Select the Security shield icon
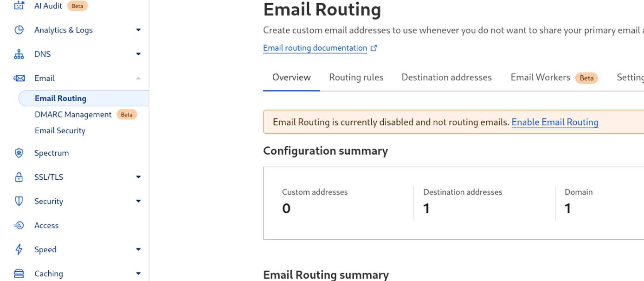Image resolution: width=644 pixels, height=281 pixels. pyautogui.click(x=19, y=201)
